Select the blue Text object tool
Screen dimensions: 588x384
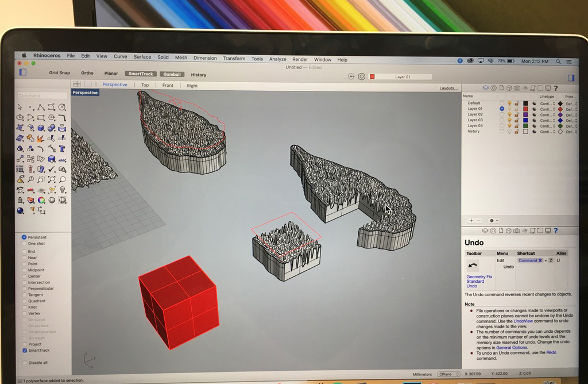point(62,149)
